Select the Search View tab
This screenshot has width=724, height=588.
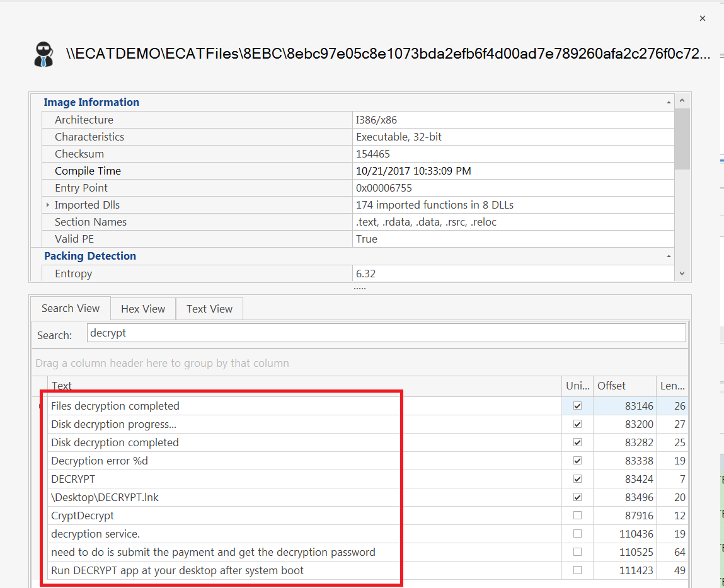pyautogui.click(x=71, y=308)
